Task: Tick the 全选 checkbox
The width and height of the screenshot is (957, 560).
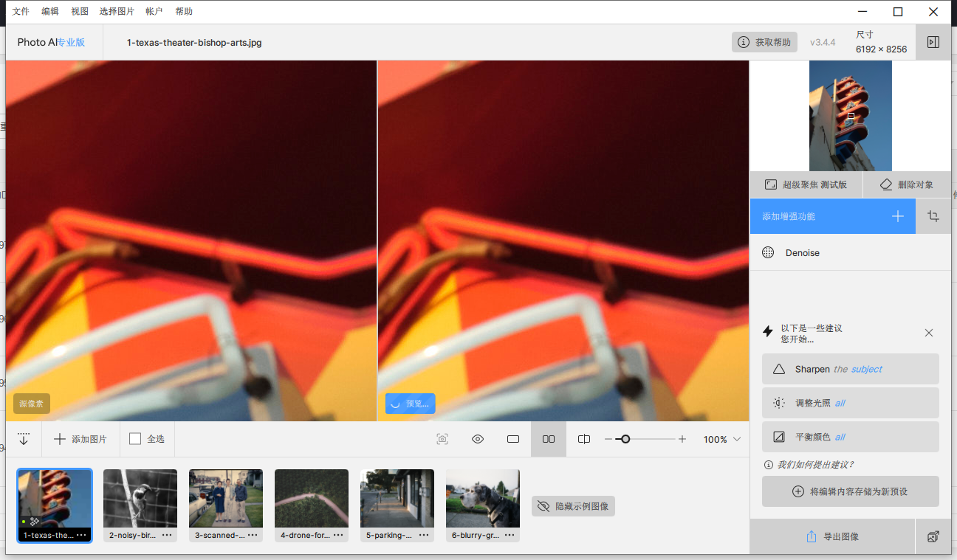Action: [135, 439]
